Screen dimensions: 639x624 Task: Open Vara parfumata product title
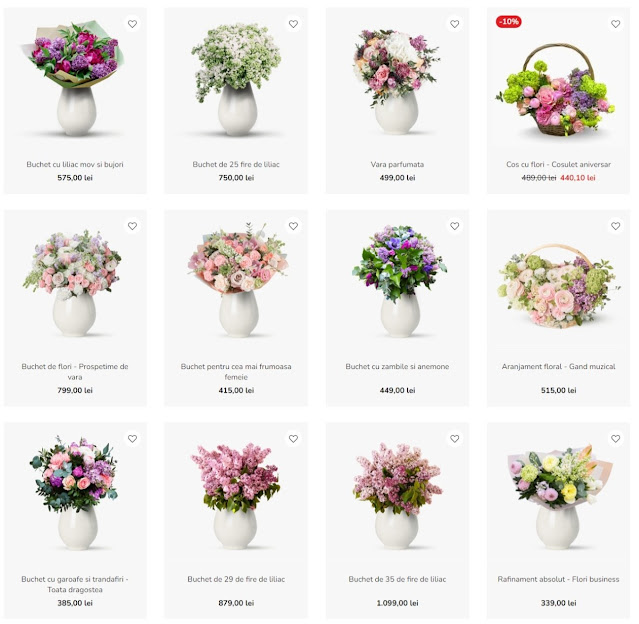point(397,164)
